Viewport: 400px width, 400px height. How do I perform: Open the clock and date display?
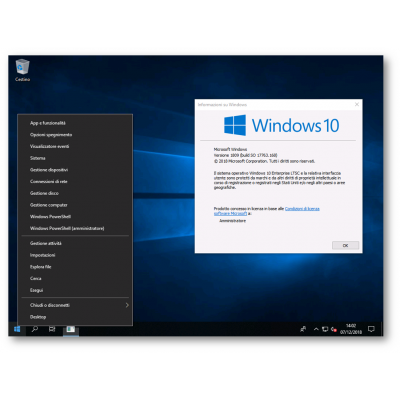(351, 329)
